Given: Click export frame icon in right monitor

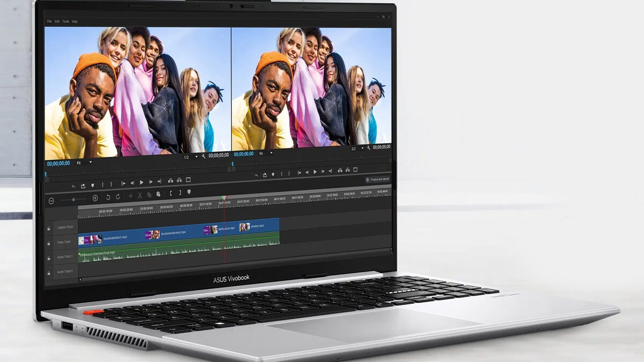Looking at the screenshot, I should coord(265,175).
